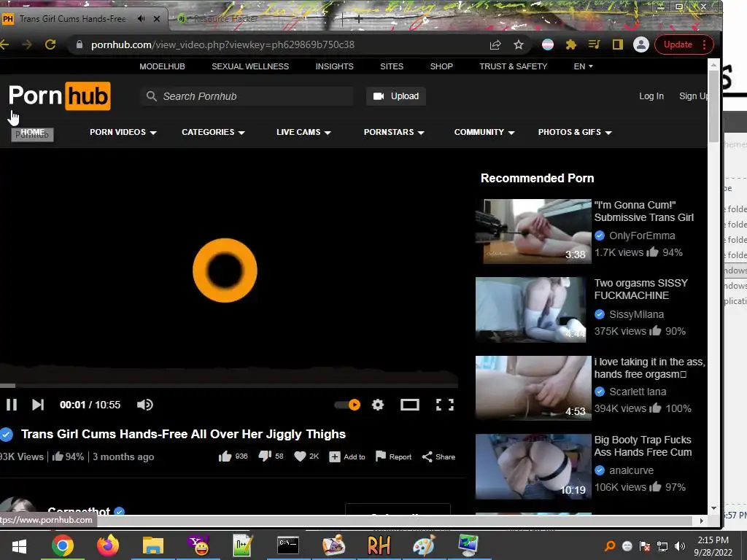
Task: Reload the page
Action: pos(50,44)
